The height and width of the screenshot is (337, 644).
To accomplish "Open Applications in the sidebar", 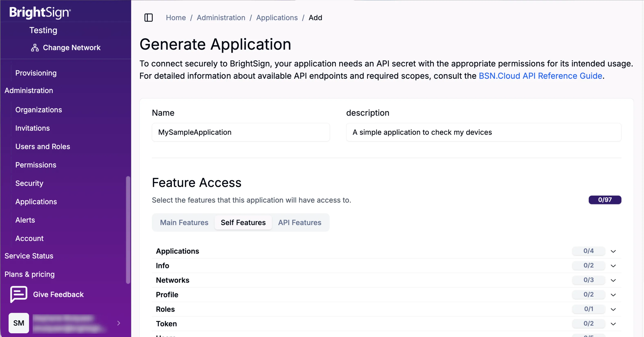I will 36,202.
